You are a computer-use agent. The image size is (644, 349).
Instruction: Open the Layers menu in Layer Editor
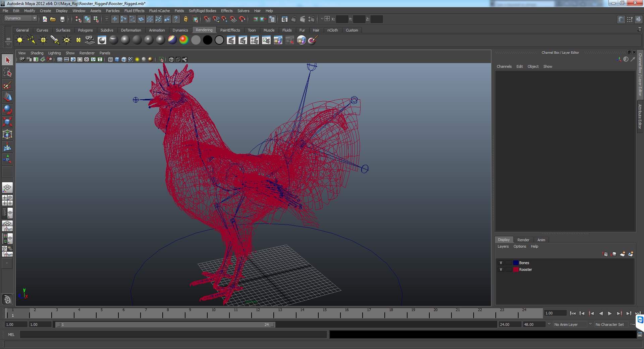click(x=503, y=246)
